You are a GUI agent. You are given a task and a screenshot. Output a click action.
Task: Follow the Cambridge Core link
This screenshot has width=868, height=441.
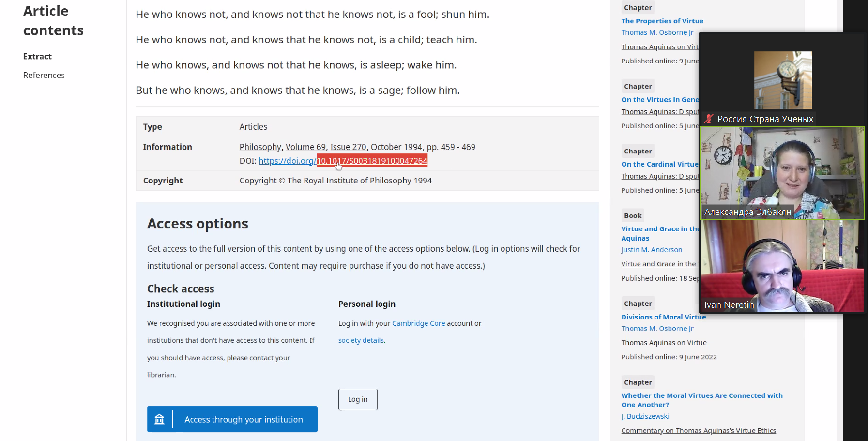tap(418, 323)
